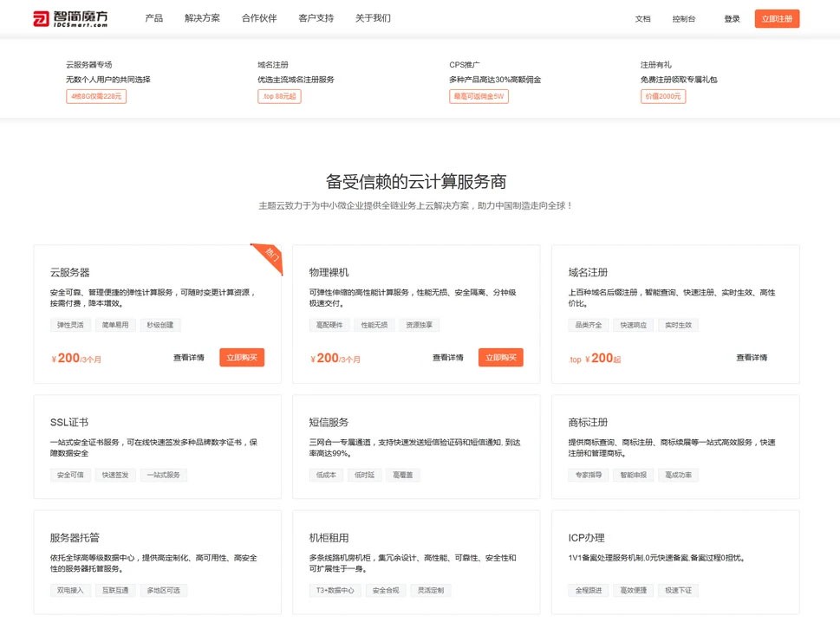Open the 注册有礼 promo
This screenshot has height=635, width=840.
655,65
